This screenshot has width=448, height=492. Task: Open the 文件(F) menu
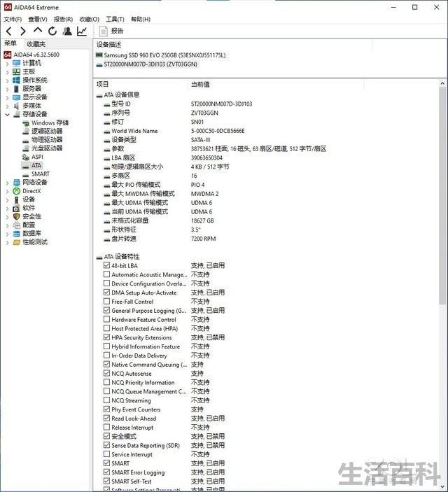pos(13,20)
